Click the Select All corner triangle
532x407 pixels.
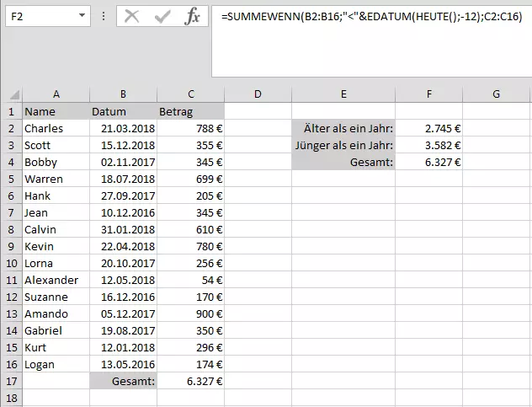(x=11, y=94)
